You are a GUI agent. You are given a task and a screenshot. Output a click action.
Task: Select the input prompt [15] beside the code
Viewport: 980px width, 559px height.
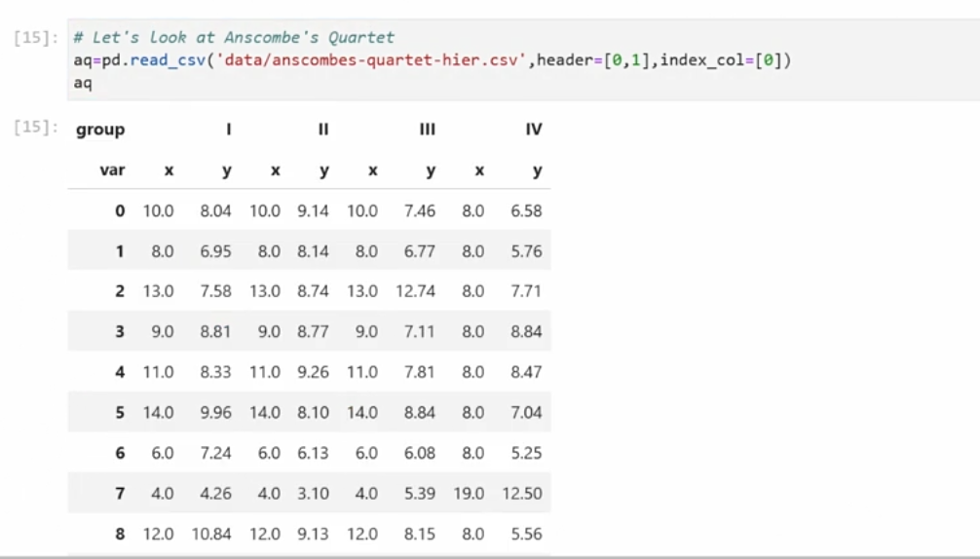pos(36,37)
